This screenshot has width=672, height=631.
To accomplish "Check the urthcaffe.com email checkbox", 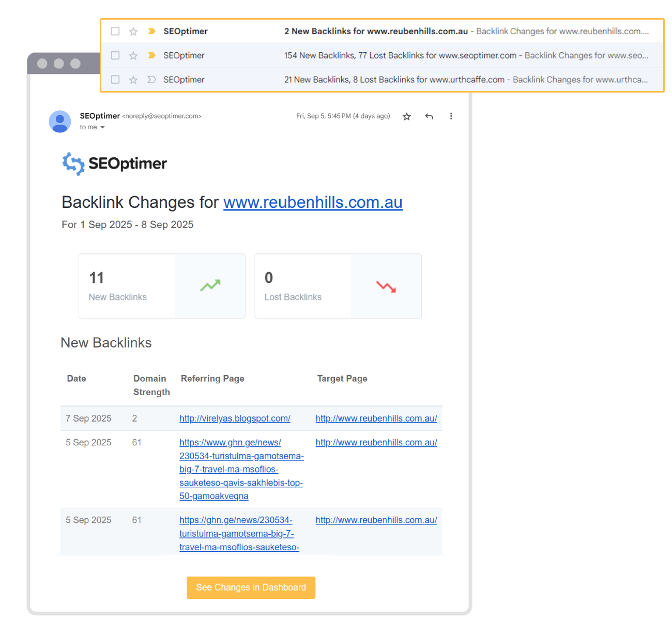I will tap(115, 80).
